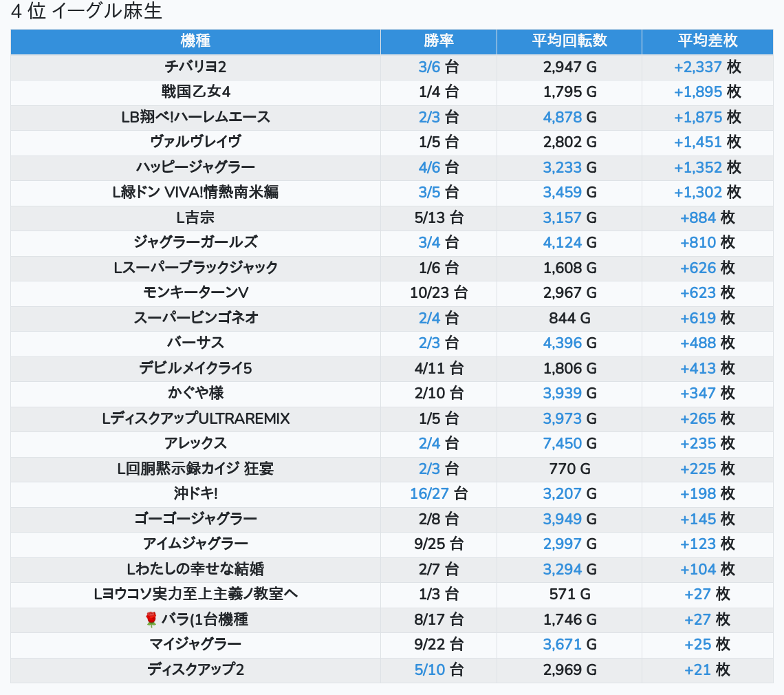Click the +198 枚 difference value
The width and height of the screenshot is (784, 695).
pos(708,494)
